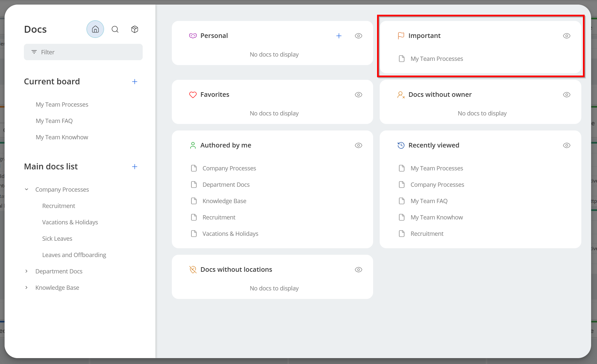Select Vacations & Holidays in sidebar

70,222
